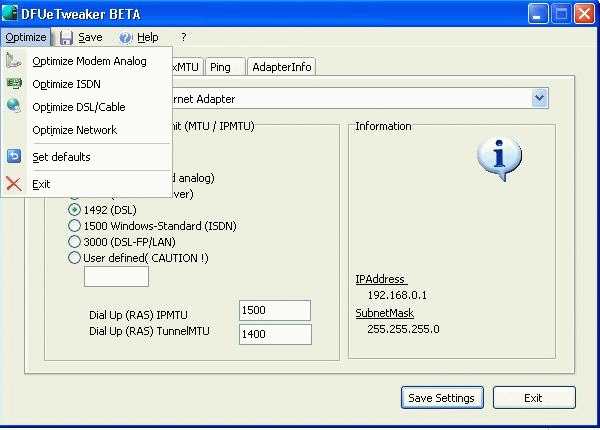600x430 pixels.
Task: Choose Optimize ISDN menu entry
Action: [x=67, y=84]
